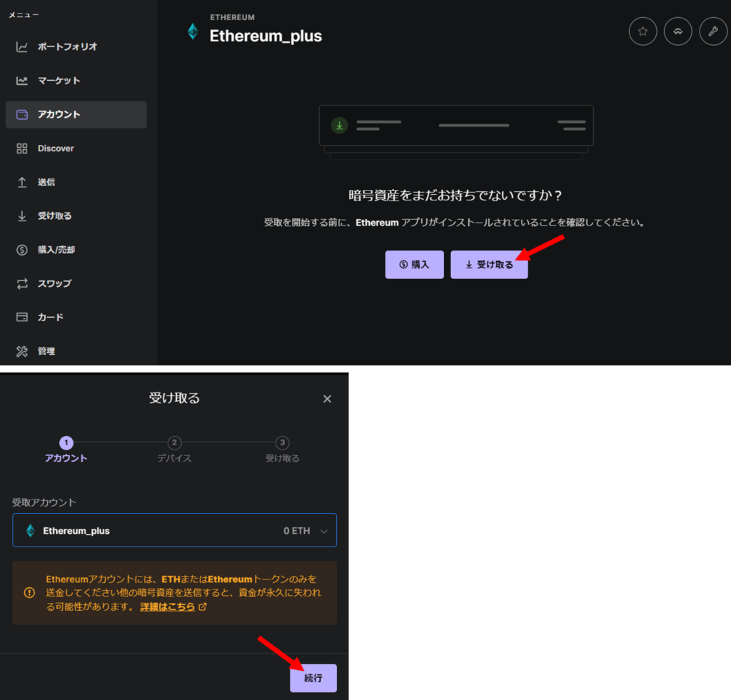Click the 受け取る button under message
Screen dimensions: 731x700
click(x=489, y=265)
